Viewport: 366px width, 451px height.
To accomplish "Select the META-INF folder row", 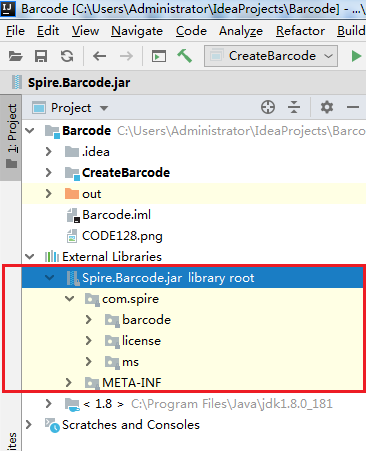I will tap(194, 383).
